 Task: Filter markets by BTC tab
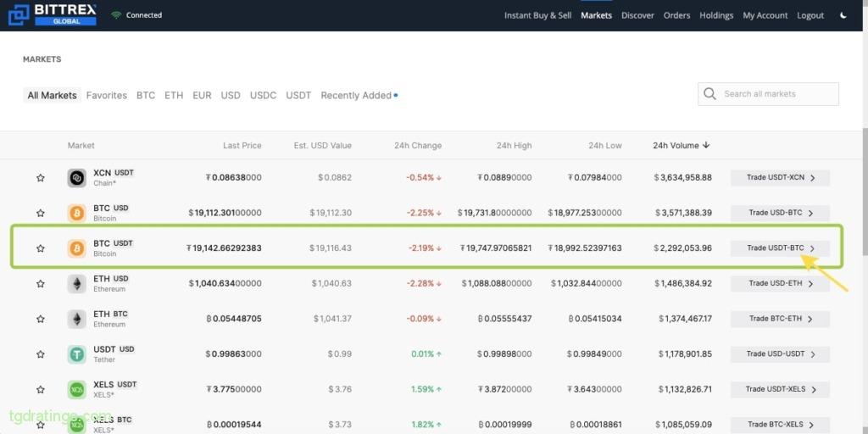(x=146, y=95)
